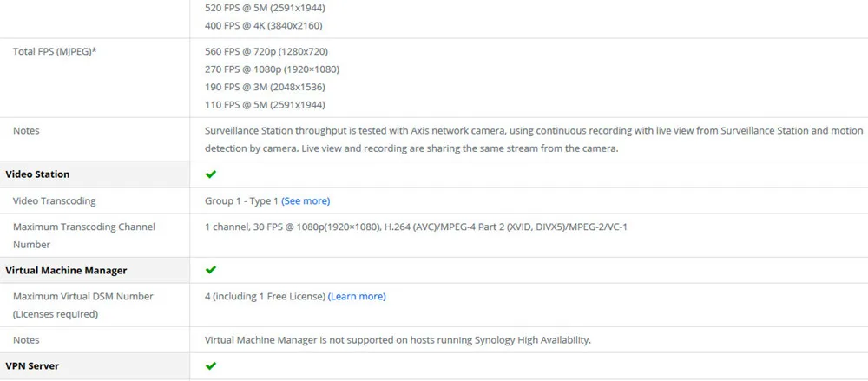Click the Total FPS (MJPEG)* row label
The width and height of the screenshot is (868, 381).
56,51
